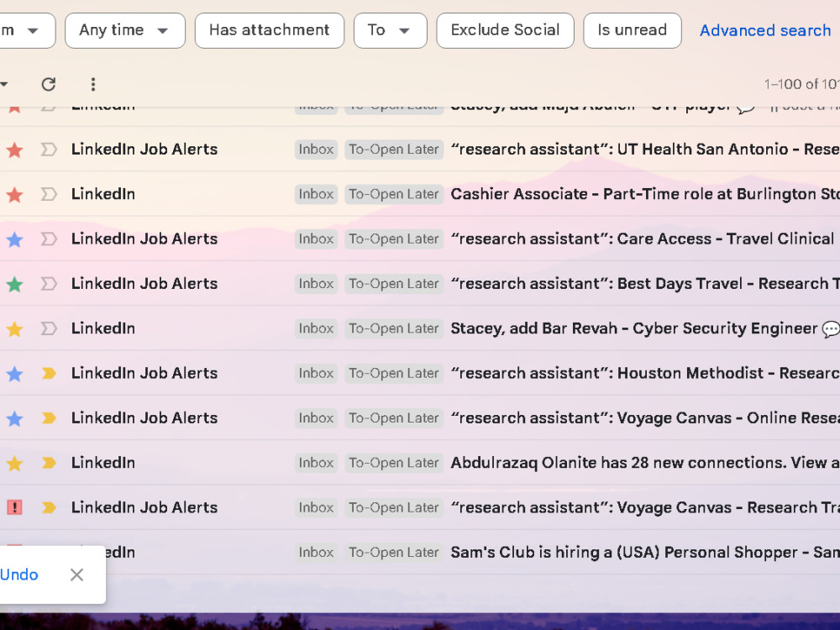Apply the Has attachment filter chip
This screenshot has height=630, width=840.
pyautogui.click(x=270, y=30)
